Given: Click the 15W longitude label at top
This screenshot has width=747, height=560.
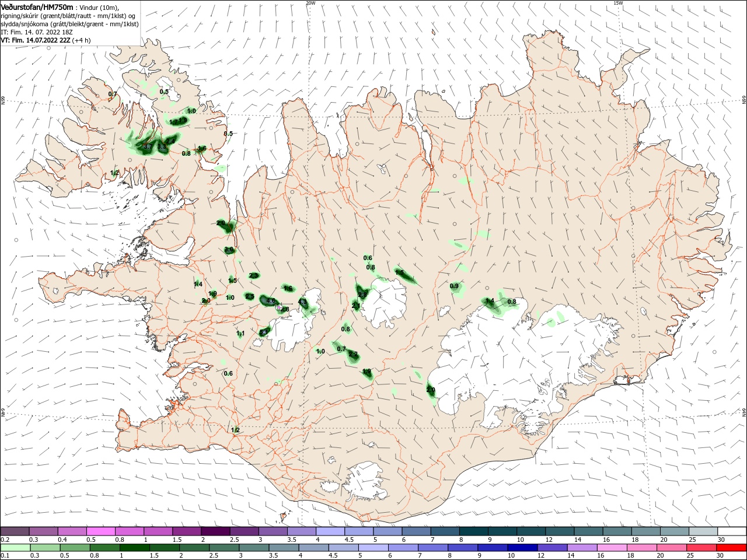Looking at the screenshot, I should coord(618,2).
